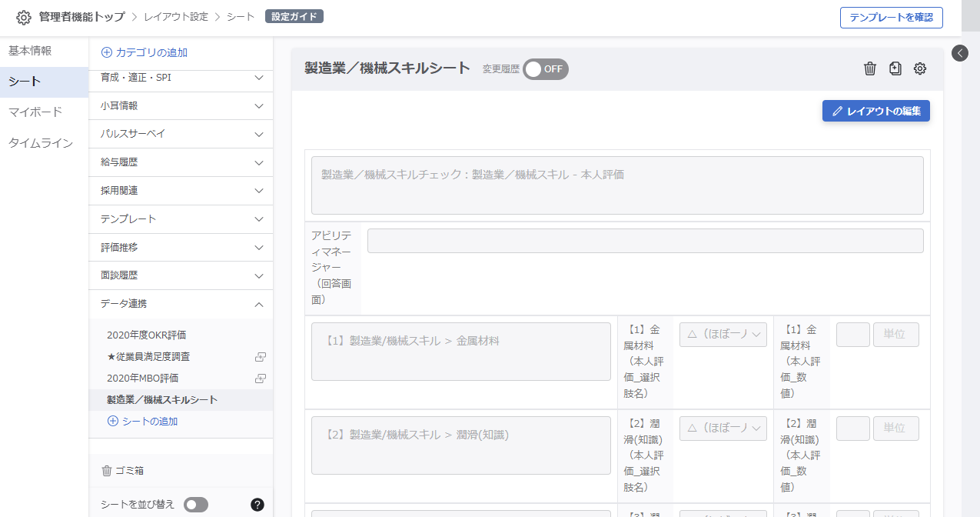Toggle the 変更履歴 switch on
Image resolution: width=980 pixels, height=517 pixels.
546,68
